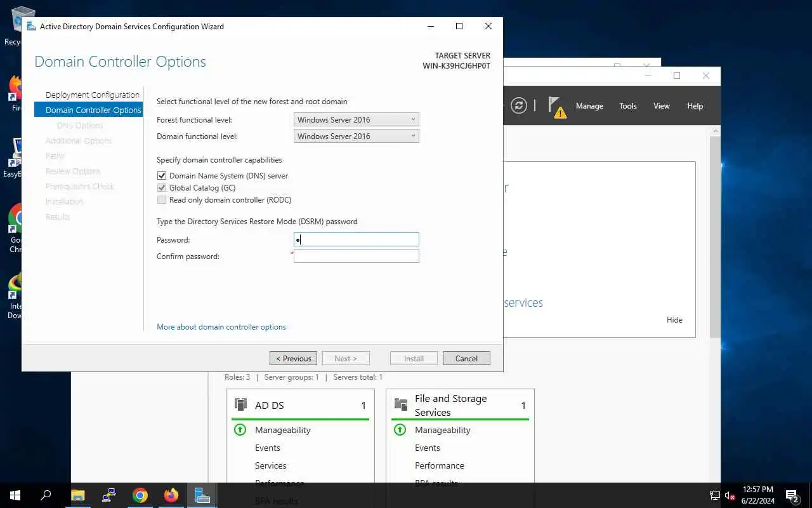Screen dimensions: 812x508
Task: Select Domain Controller Options wizard step
Action: (x=89, y=110)
